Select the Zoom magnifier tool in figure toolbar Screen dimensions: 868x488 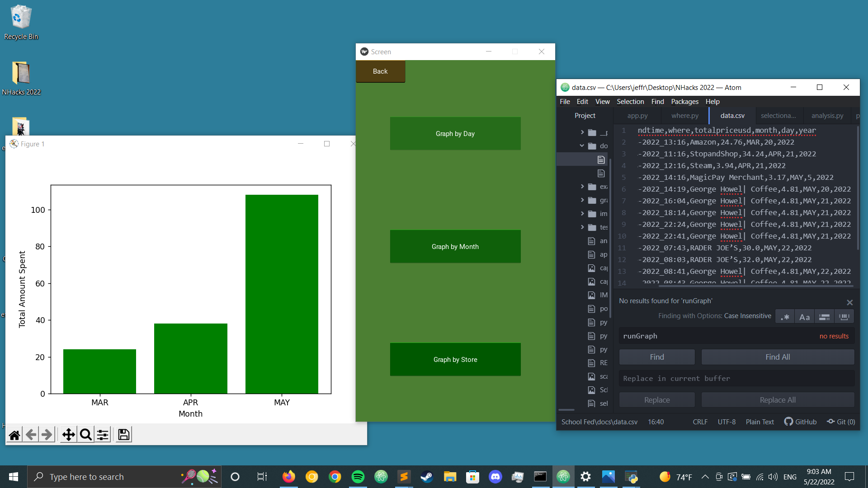[85, 435]
